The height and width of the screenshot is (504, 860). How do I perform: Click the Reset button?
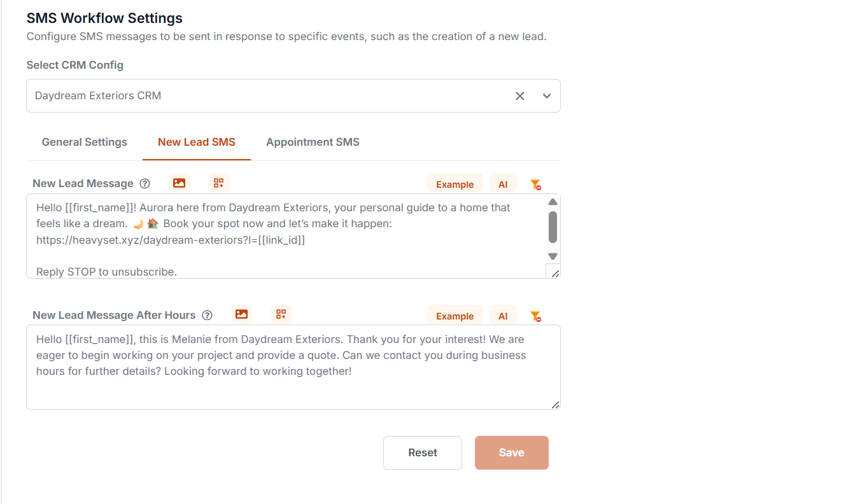tap(422, 452)
